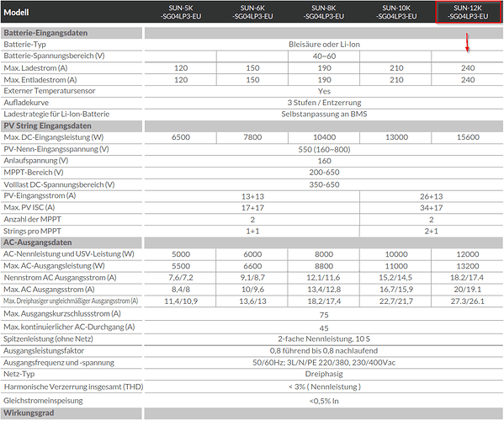Click the 2-fache Nennleistung, 10 S cell
Screen dimensions: 504x421
pos(324,339)
